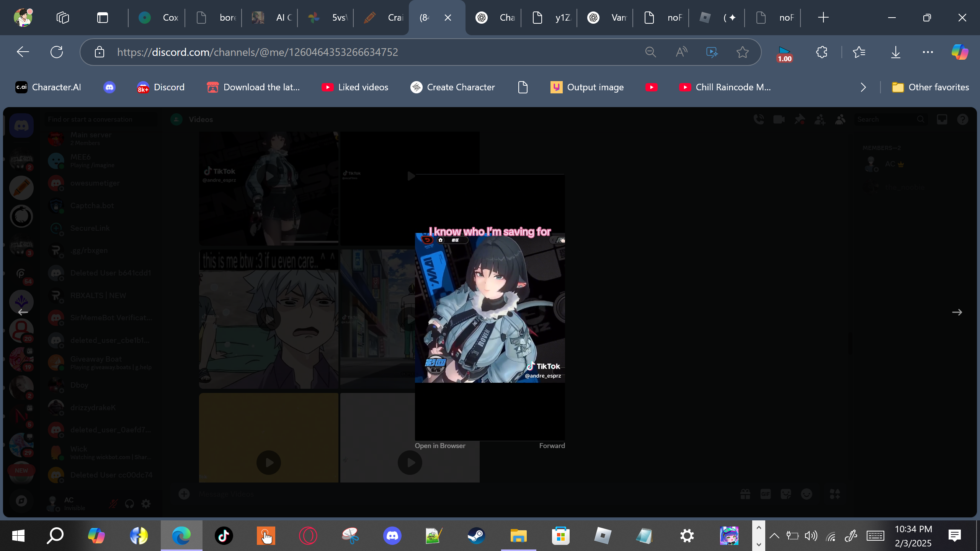Go to the next media item
This screenshot has width=980, height=551.
point(957,312)
